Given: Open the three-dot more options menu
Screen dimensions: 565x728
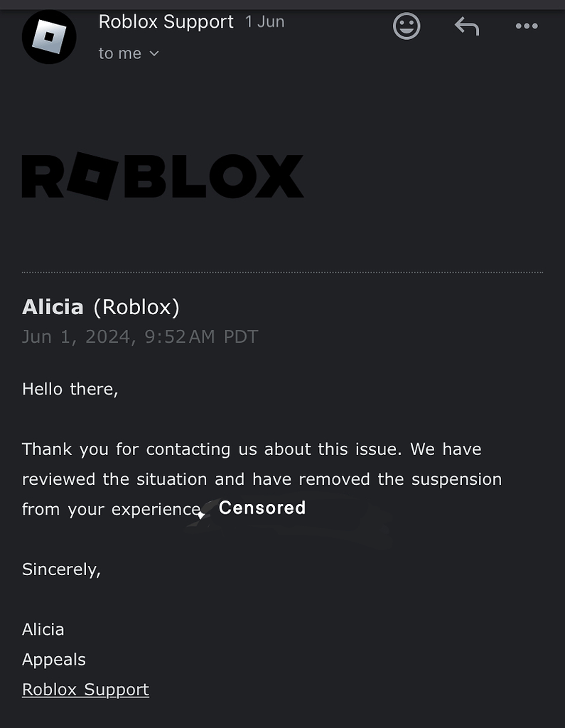Looking at the screenshot, I should click(527, 26).
